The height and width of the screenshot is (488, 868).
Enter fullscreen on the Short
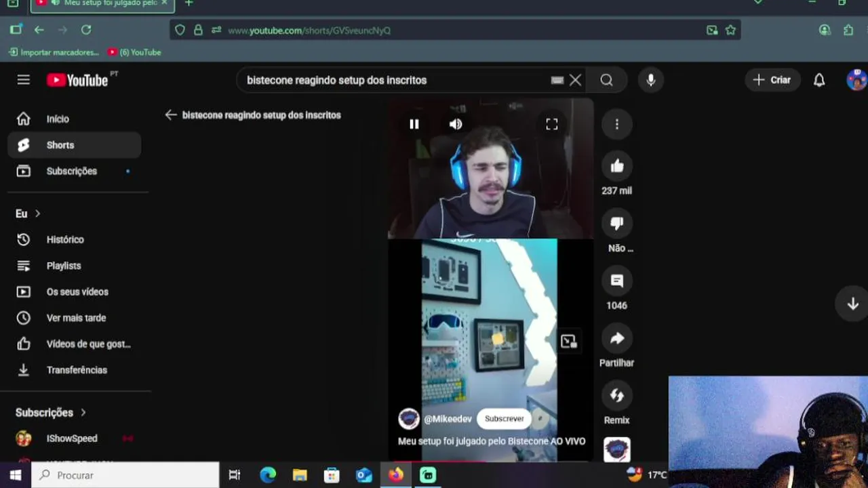(x=552, y=124)
